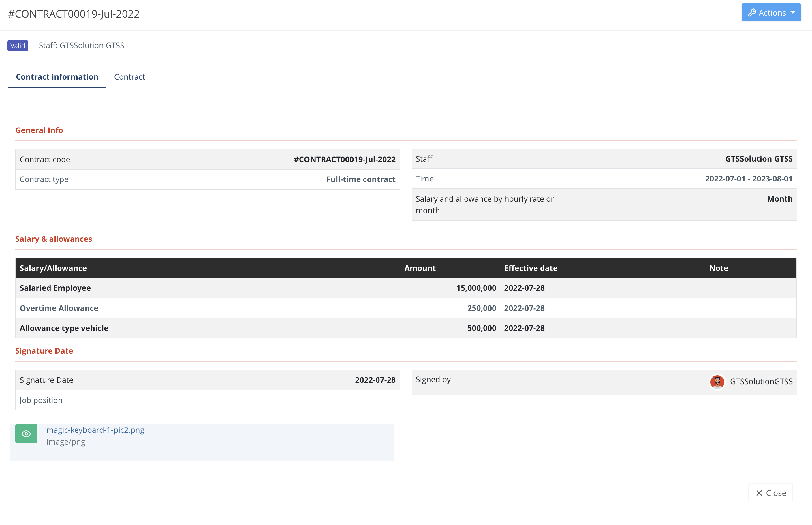
Task: Open the Actions dropdown arrow
Action: [793, 13]
